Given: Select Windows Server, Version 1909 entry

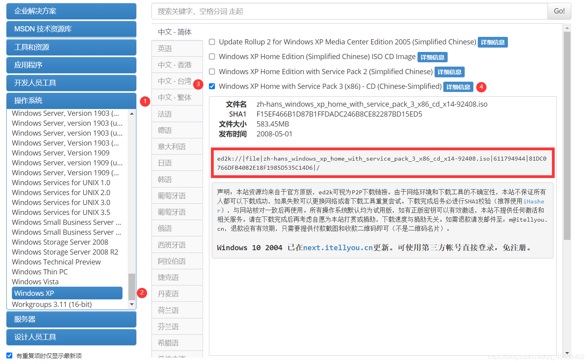Looking at the screenshot, I should coord(61,153).
